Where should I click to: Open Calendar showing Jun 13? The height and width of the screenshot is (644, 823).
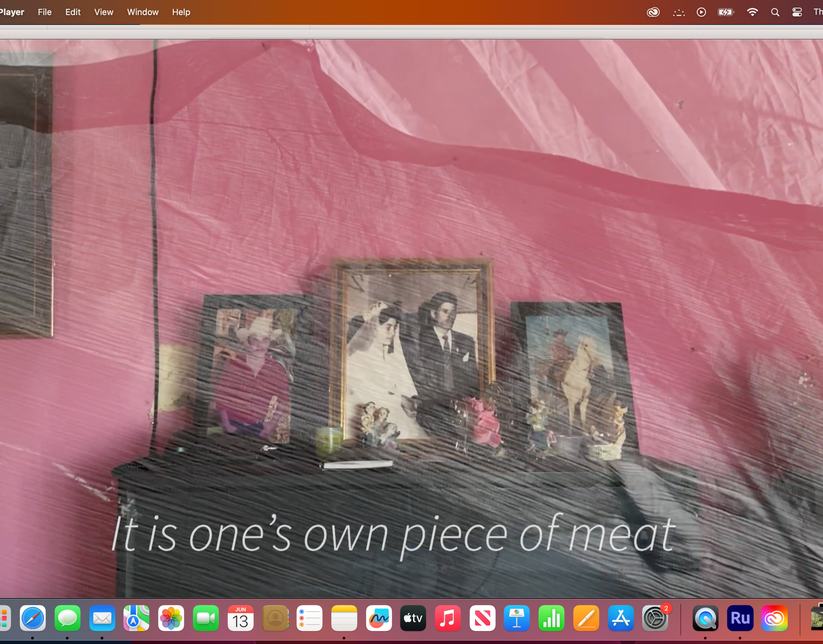(x=241, y=618)
